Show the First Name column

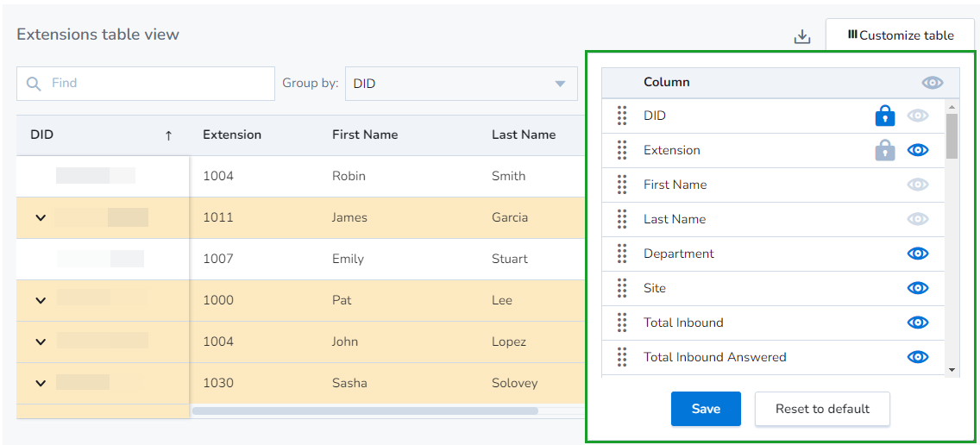click(x=918, y=185)
